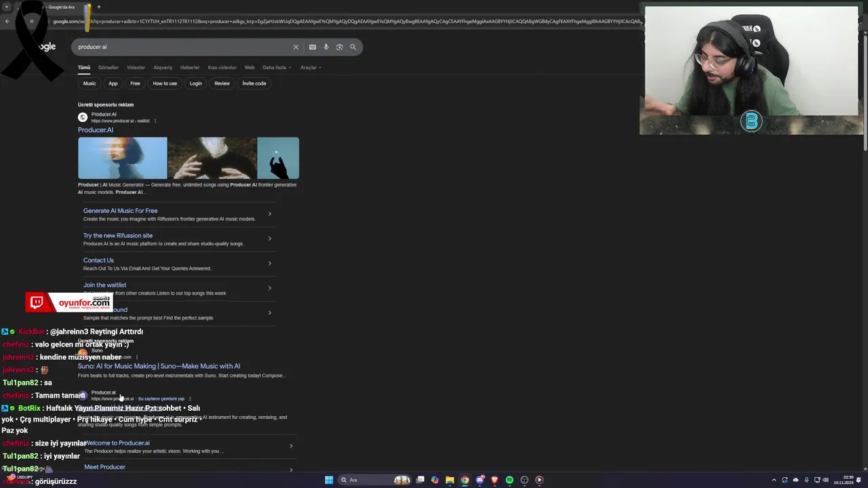Filter results with the Music chip
Image resolution: width=868 pixels, height=488 pixels.
point(90,83)
